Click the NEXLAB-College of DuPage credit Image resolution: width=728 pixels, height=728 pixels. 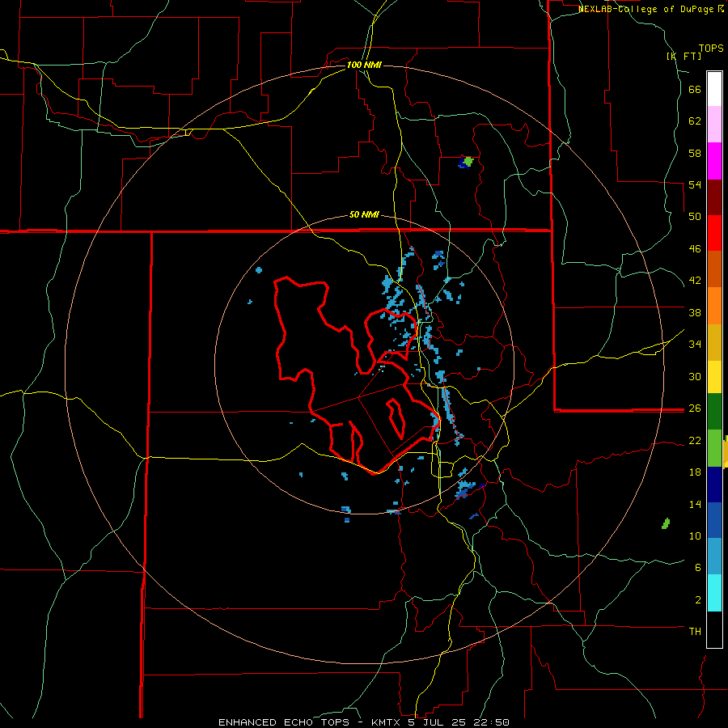(x=650, y=9)
